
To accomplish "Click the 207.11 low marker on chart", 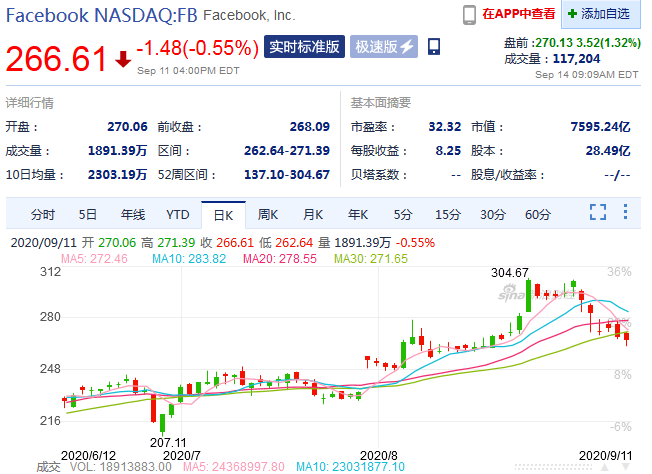I will (x=168, y=442).
